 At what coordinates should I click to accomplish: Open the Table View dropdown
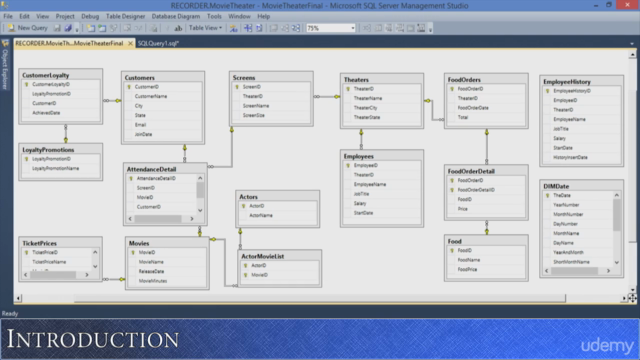[x=205, y=28]
